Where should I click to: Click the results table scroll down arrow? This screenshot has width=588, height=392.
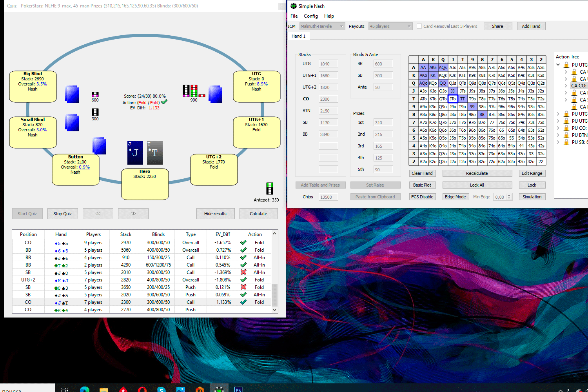point(275,310)
